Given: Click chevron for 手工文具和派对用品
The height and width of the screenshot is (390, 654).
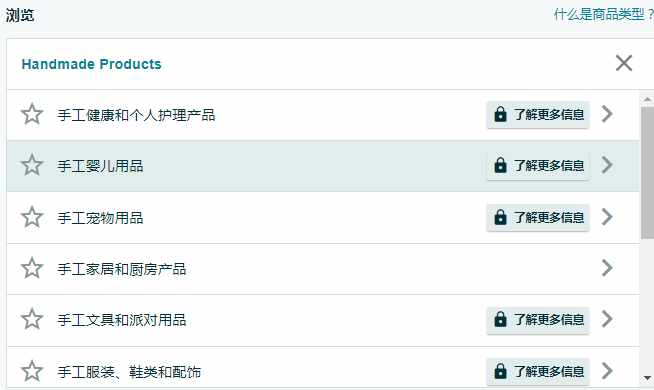Looking at the screenshot, I should coord(607,320).
